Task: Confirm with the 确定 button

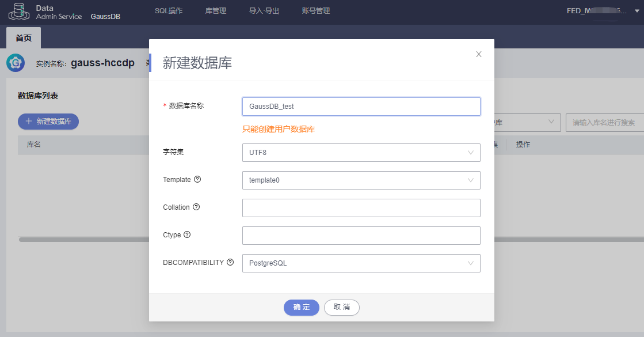Action: click(x=301, y=308)
